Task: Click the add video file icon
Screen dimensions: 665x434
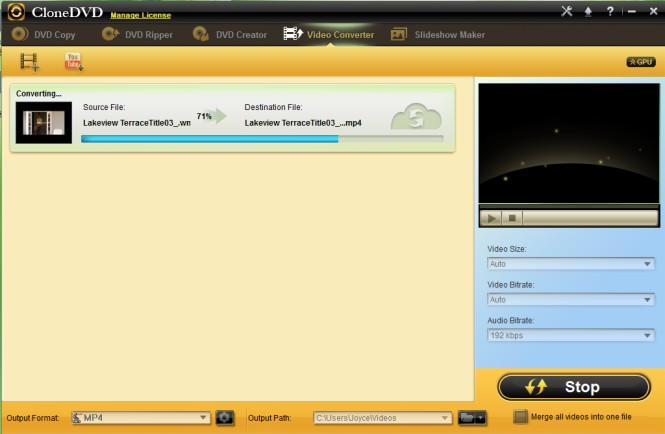Action: point(30,62)
